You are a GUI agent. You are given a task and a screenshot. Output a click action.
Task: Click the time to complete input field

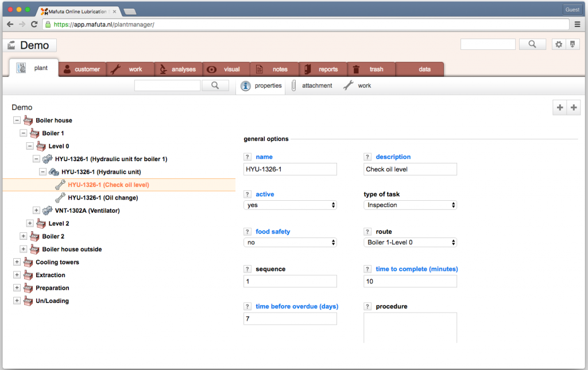[x=410, y=281]
